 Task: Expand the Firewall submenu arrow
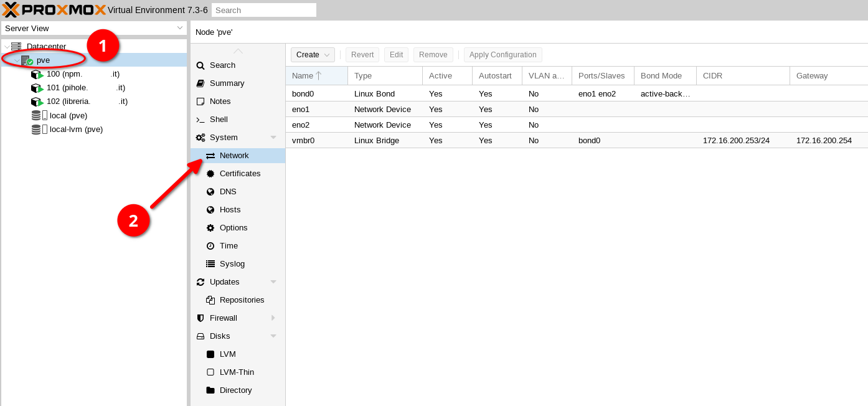[x=273, y=318]
